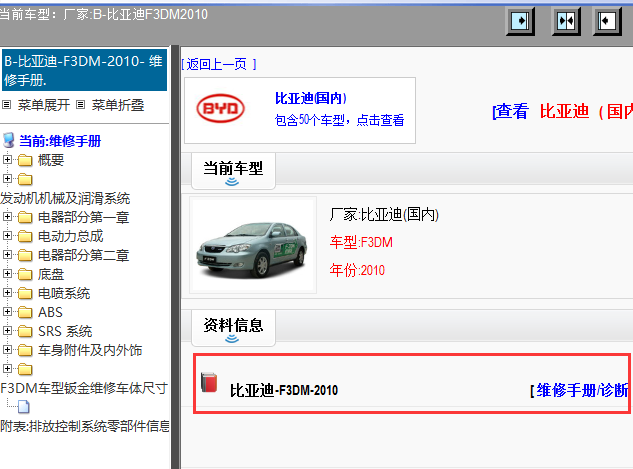
Task: Expand the 发动机机械及润滑系统 tree node
Action: click(7, 178)
